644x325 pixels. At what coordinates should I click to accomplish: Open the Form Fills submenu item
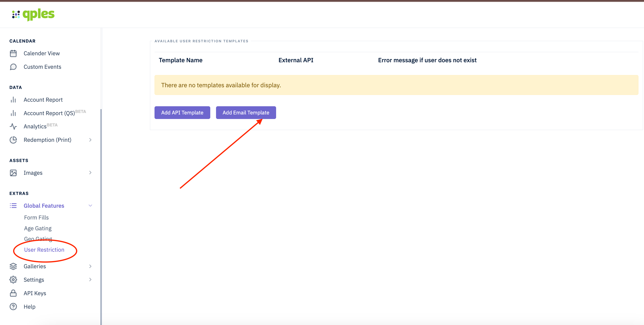(x=36, y=218)
